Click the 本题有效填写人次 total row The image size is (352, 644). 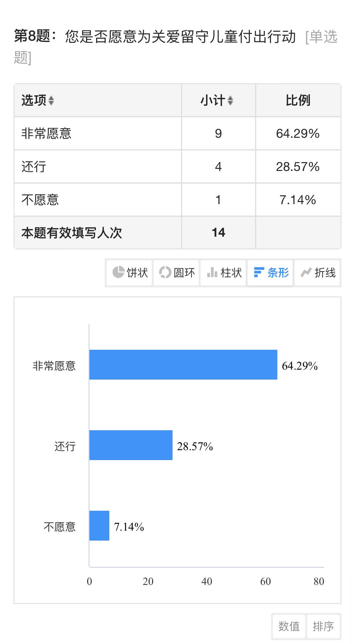(177, 232)
